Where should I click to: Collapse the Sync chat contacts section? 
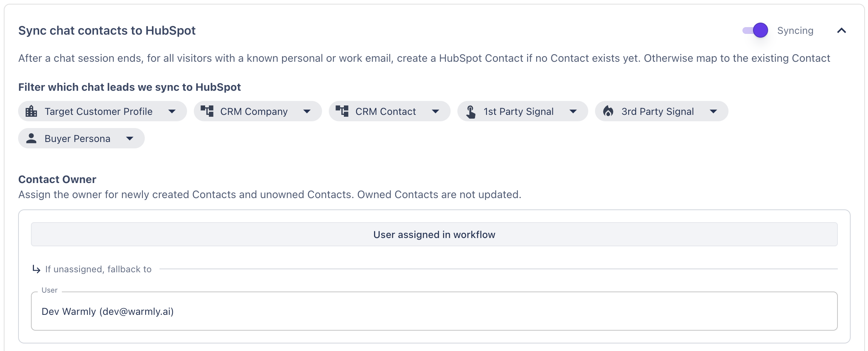[x=842, y=31]
